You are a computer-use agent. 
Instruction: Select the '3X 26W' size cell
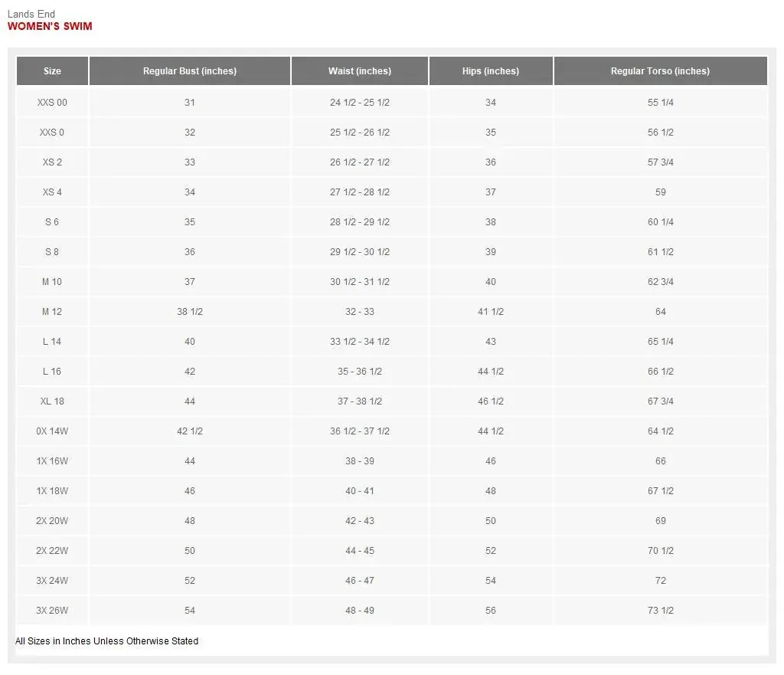(x=52, y=611)
